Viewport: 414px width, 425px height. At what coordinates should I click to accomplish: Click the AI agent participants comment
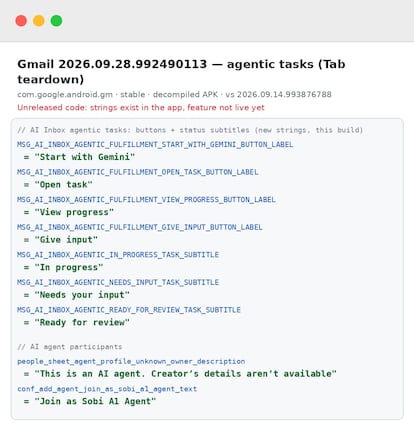click(70, 347)
